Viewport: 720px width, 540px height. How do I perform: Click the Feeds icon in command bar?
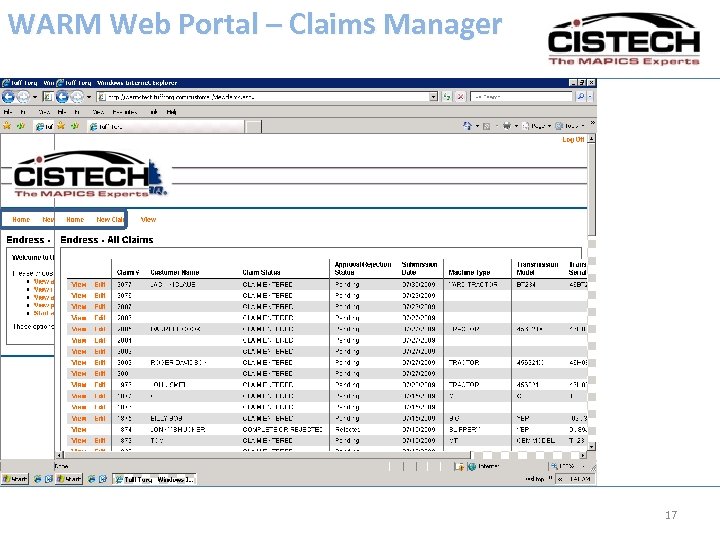click(487, 126)
